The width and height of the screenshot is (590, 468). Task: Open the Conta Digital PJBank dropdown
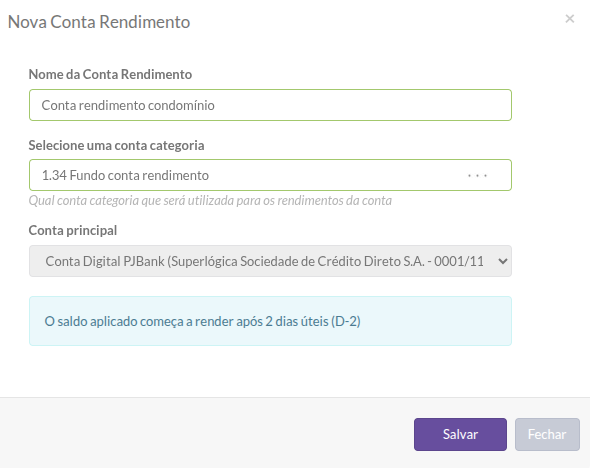click(270, 261)
